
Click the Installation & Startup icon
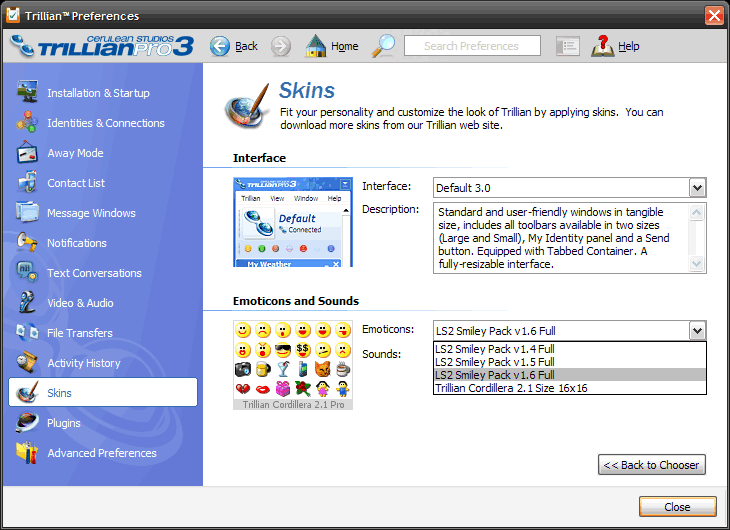coord(27,92)
